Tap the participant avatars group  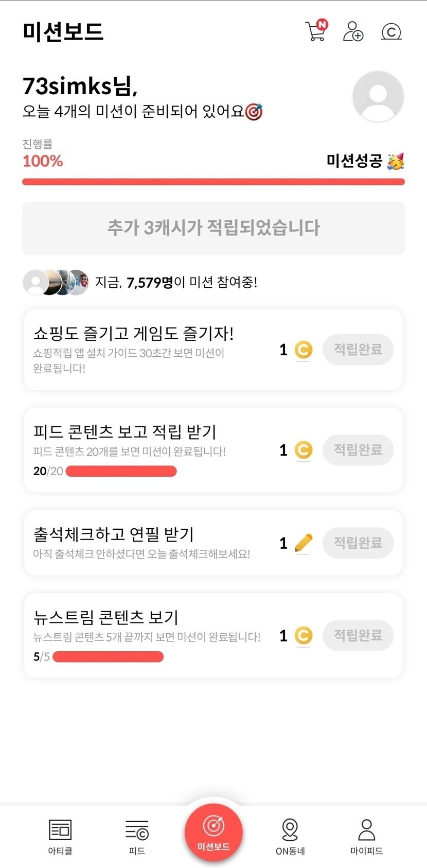tap(56, 282)
